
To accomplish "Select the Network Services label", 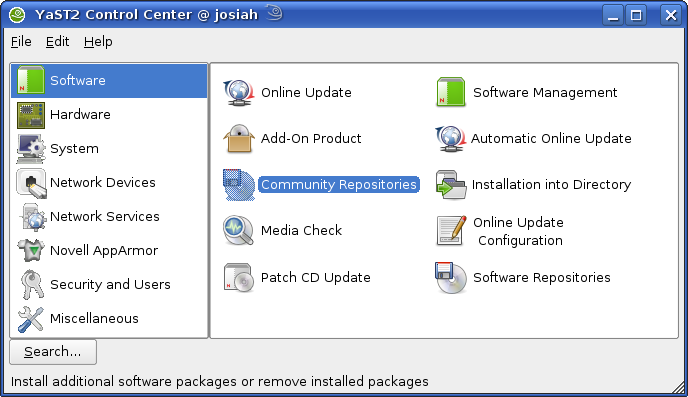I will [x=105, y=217].
